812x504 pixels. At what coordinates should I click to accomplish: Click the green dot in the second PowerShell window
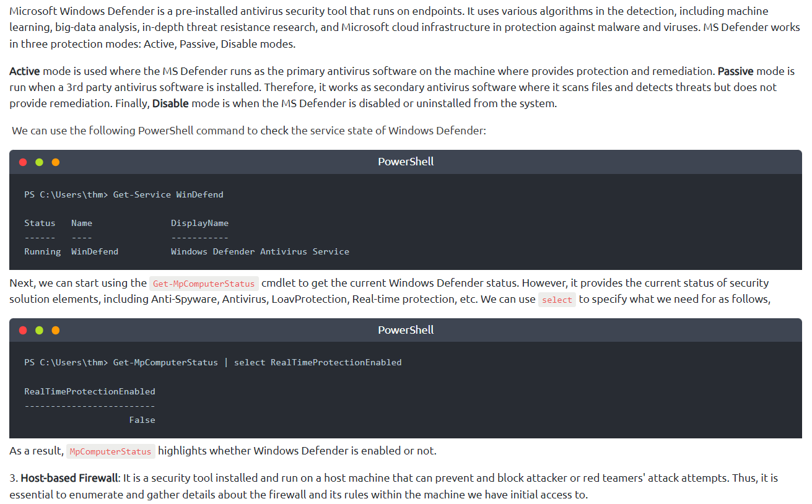click(x=39, y=331)
